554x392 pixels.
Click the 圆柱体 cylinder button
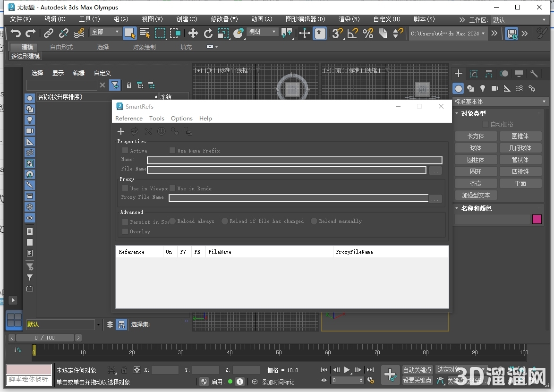[x=476, y=160]
